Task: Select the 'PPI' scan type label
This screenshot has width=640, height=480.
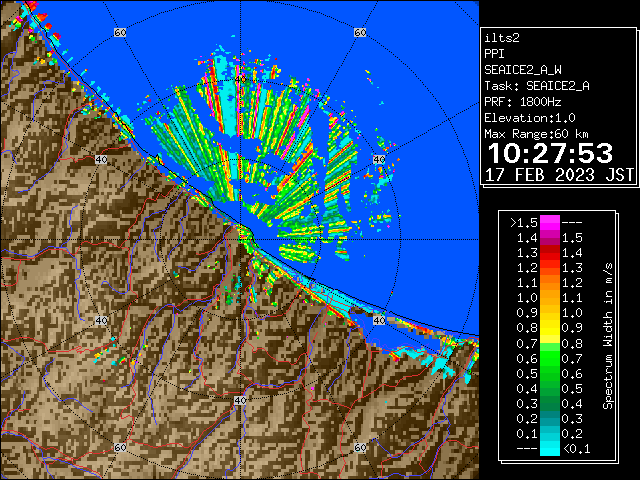Action: [x=494, y=54]
